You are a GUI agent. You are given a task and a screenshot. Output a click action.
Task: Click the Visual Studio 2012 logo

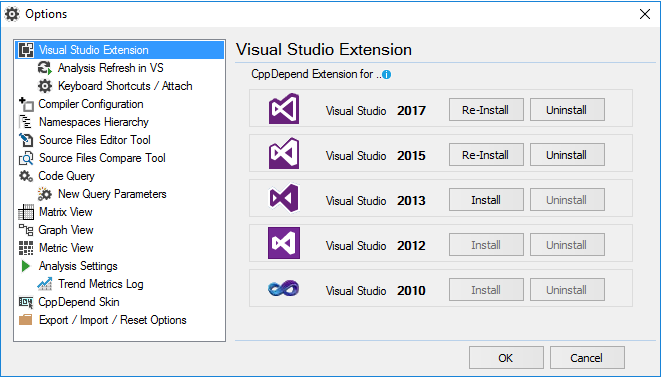click(x=284, y=243)
